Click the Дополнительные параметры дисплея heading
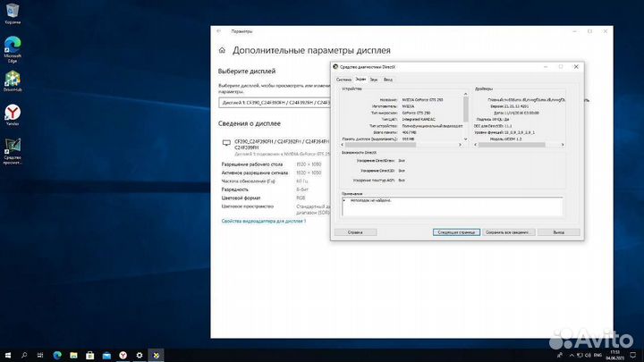 click(x=311, y=50)
